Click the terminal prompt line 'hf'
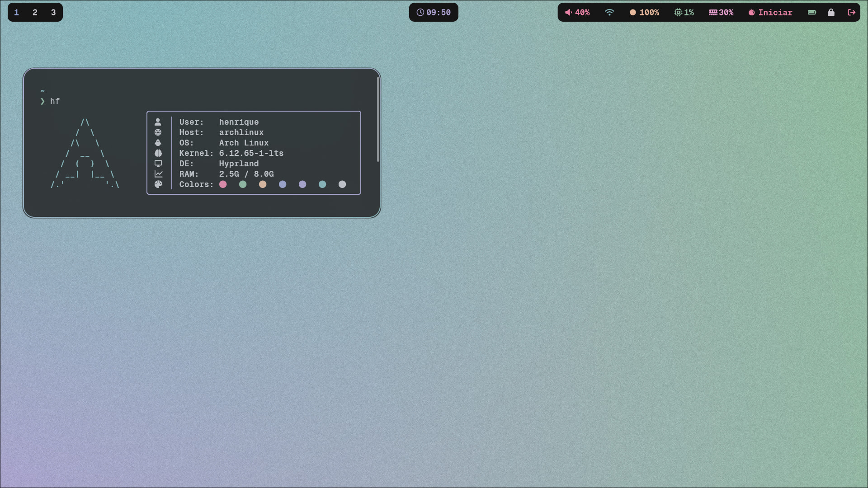Image resolution: width=868 pixels, height=488 pixels. [55, 101]
